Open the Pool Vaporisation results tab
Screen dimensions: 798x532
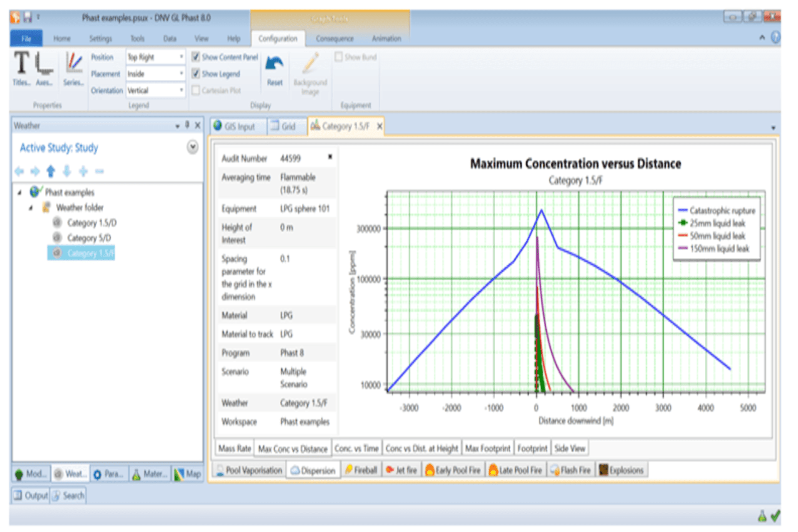click(x=249, y=470)
